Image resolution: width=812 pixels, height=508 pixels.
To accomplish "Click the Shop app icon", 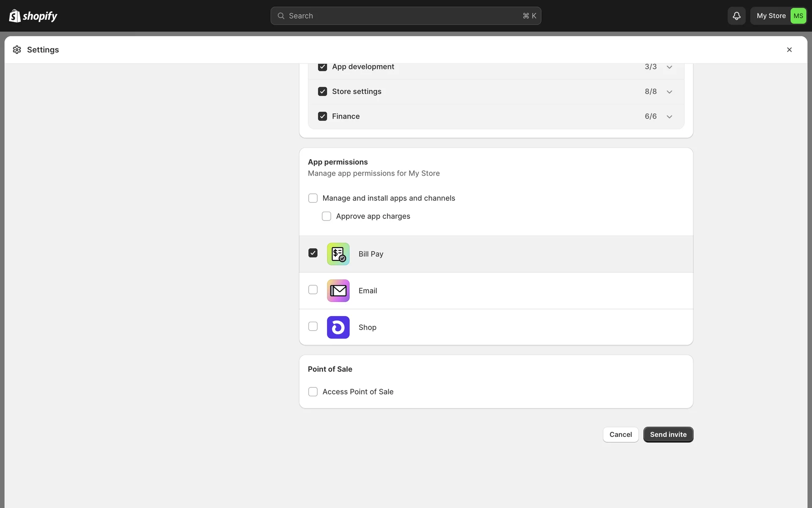I will 338,327.
